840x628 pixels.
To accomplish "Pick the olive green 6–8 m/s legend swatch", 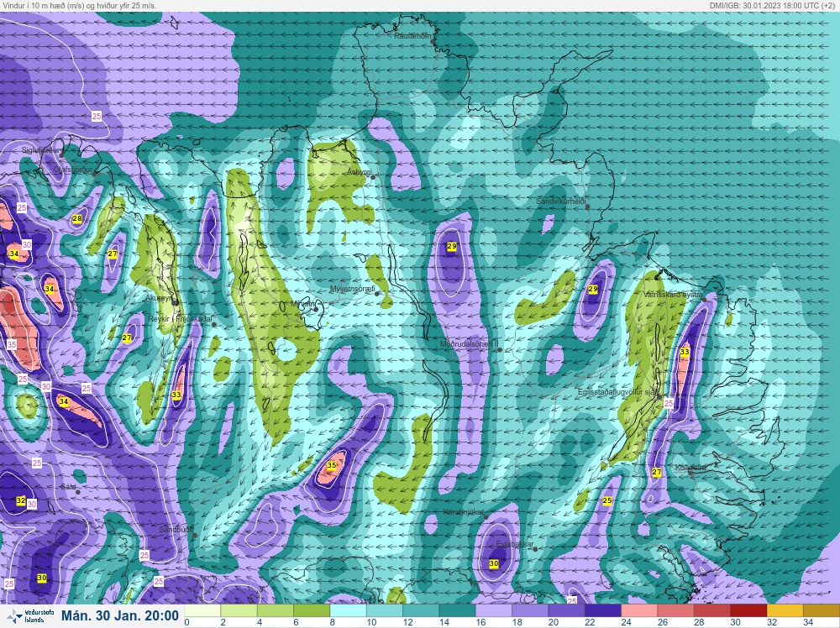I will (x=312, y=611).
